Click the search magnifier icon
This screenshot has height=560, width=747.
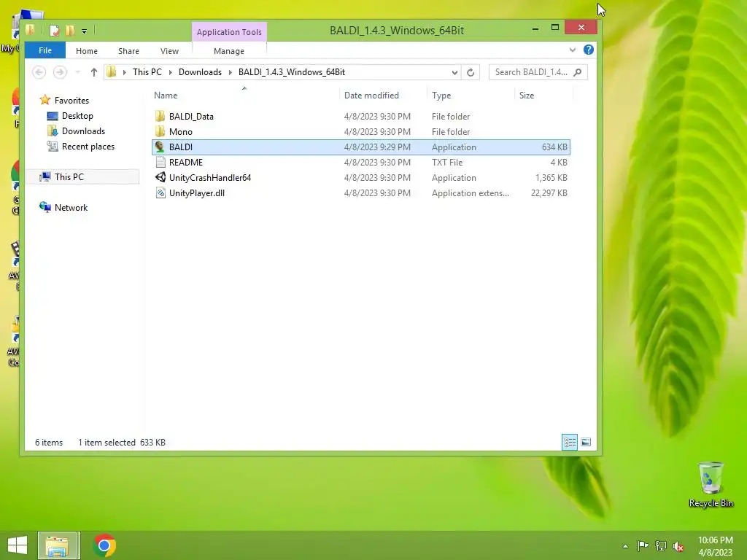(x=578, y=72)
